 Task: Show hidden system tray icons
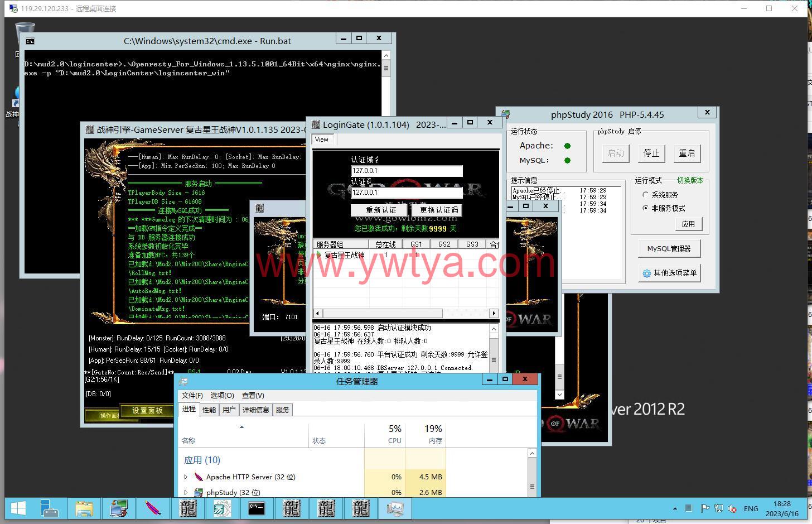click(675, 508)
